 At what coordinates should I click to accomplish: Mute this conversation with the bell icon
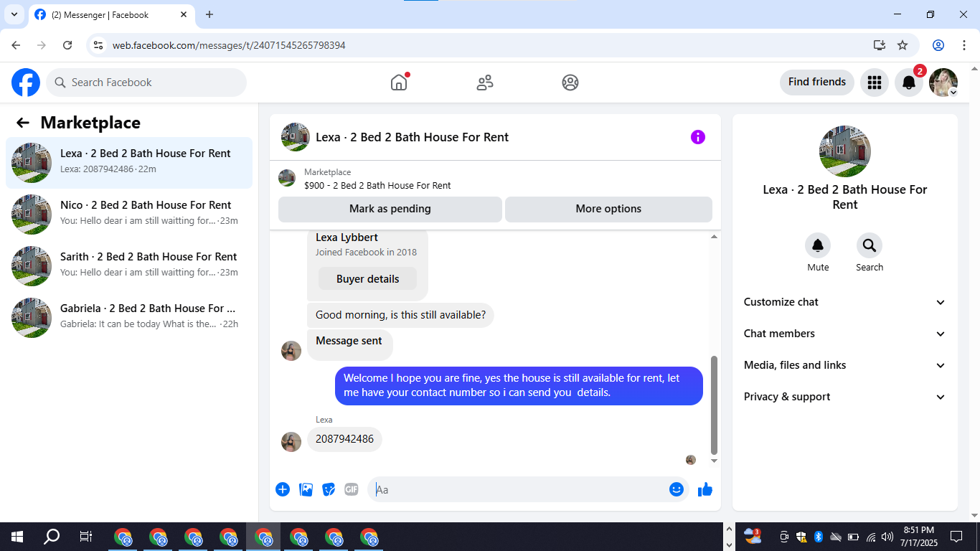point(818,246)
